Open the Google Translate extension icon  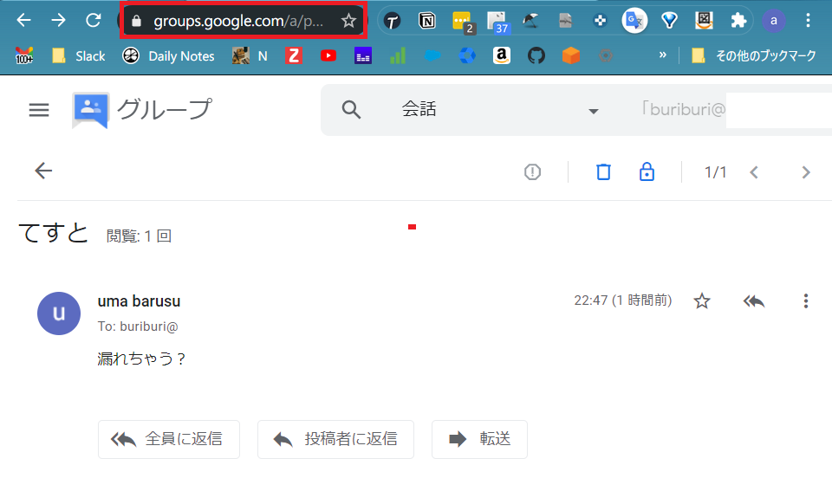coord(634,21)
